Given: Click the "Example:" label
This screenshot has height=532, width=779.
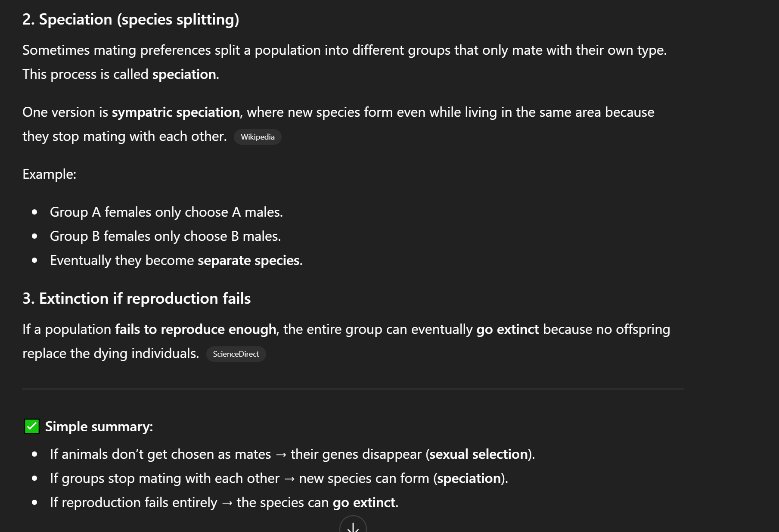Looking at the screenshot, I should click(x=49, y=174).
